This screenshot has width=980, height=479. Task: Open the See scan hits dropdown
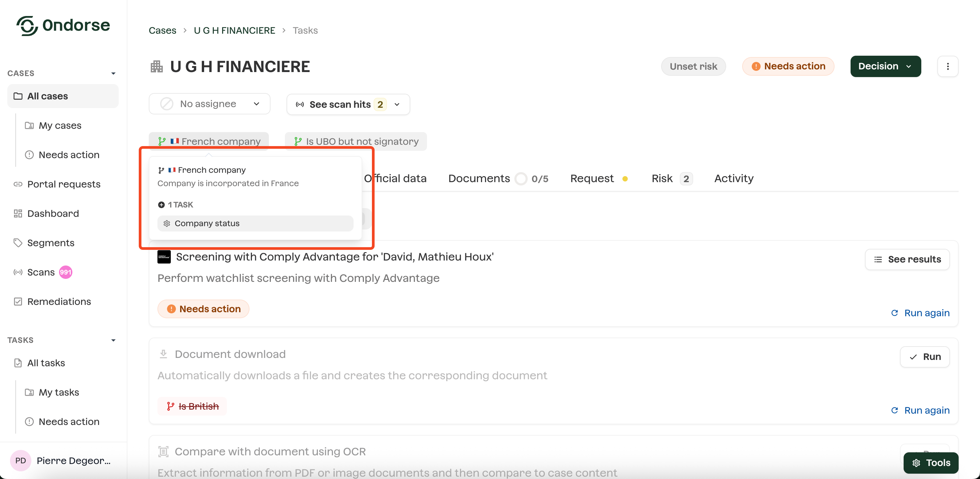click(x=348, y=104)
